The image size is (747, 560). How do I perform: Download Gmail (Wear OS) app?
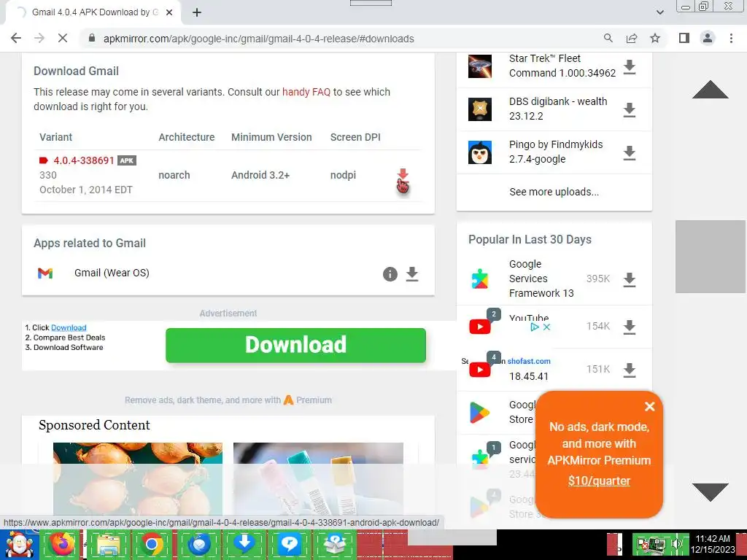412,274
